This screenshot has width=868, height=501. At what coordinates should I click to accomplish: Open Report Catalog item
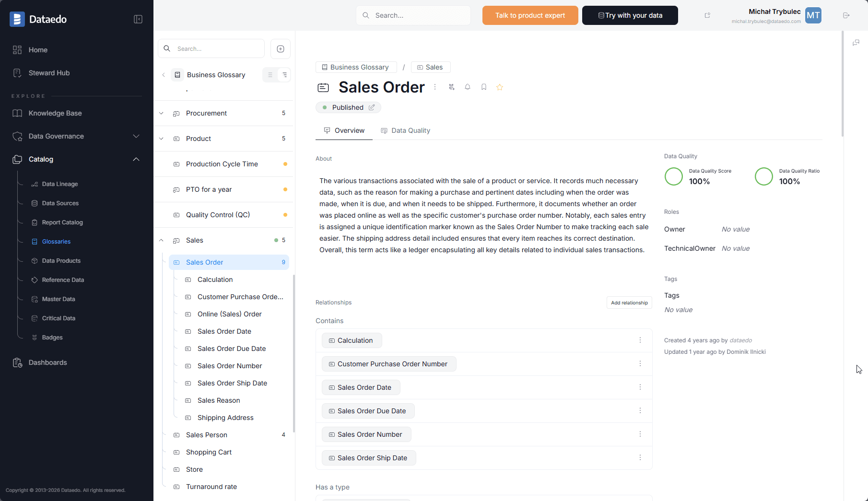coord(62,222)
